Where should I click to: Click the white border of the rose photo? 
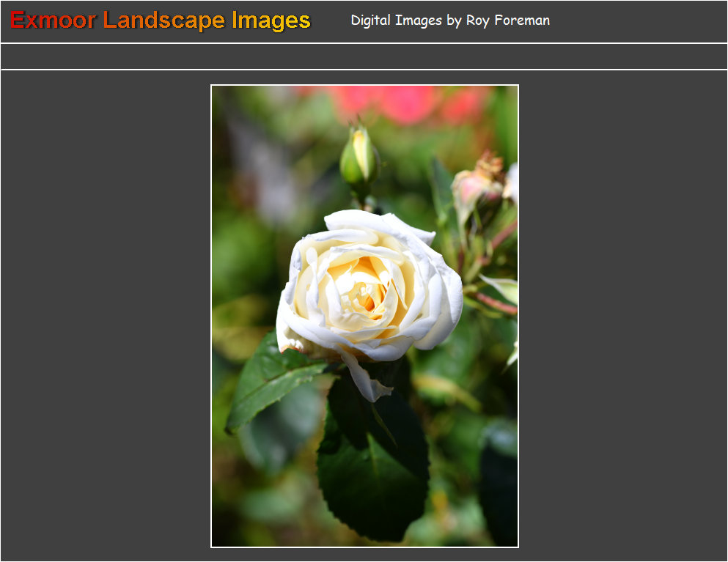[211, 315]
